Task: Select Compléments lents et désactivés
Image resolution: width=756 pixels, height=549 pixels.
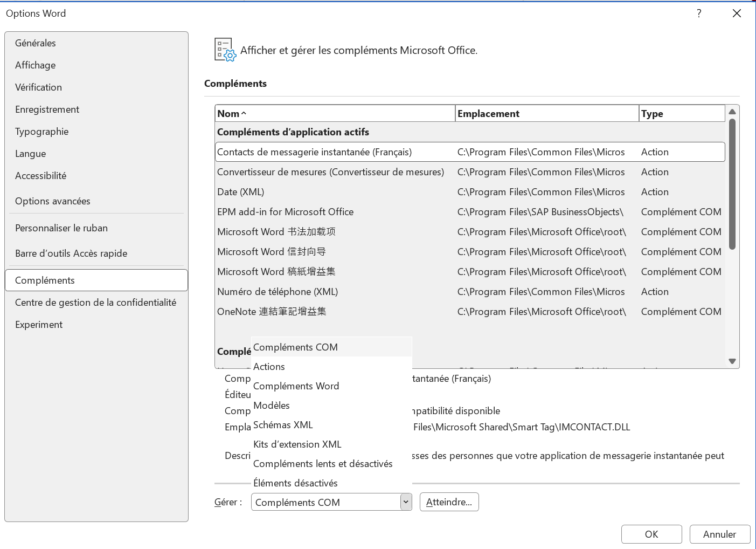Action: 331,464
